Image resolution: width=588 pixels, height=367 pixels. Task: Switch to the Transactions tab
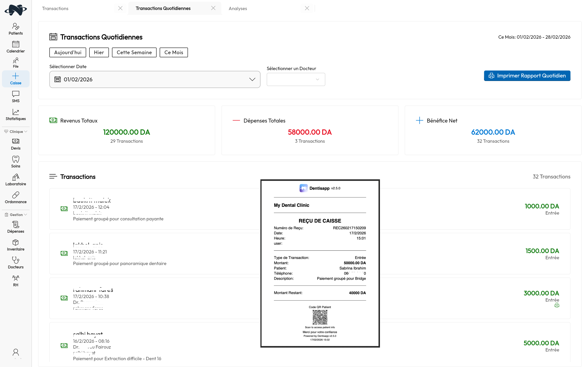pos(55,8)
